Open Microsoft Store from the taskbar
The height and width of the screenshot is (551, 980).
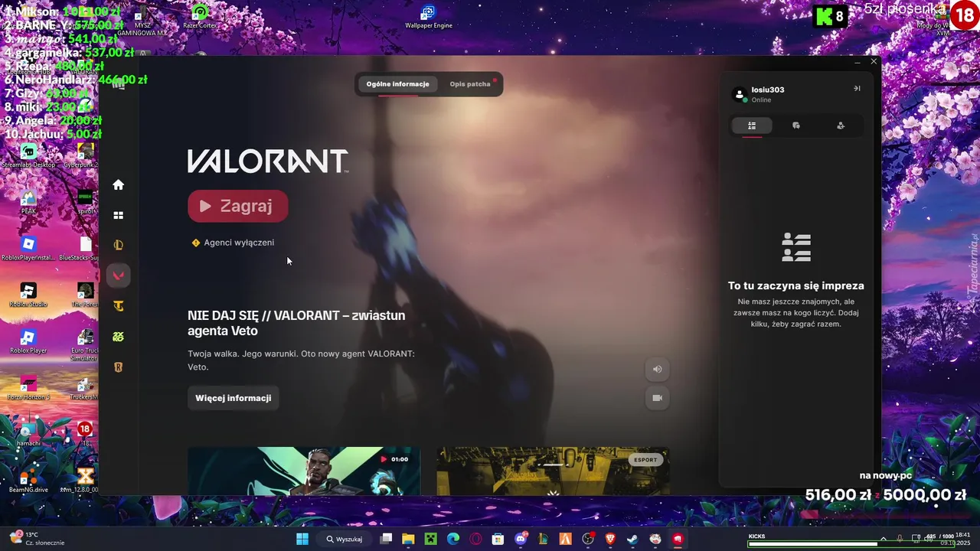(498, 539)
